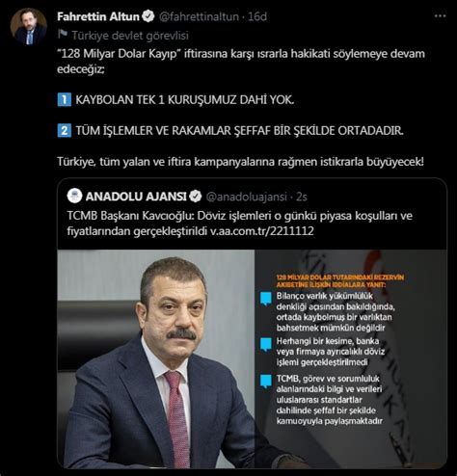Image resolution: width=457 pixels, height=476 pixels.
Task: Click the blue number 1 emoji
Action: (65, 99)
